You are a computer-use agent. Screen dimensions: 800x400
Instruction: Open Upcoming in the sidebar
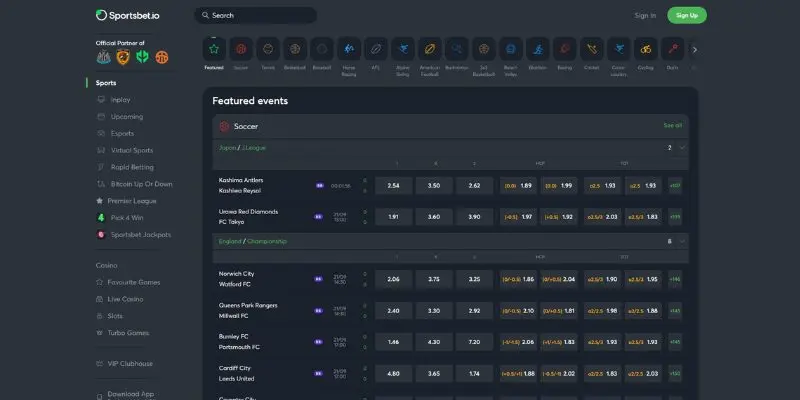pyautogui.click(x=127, y=116)
